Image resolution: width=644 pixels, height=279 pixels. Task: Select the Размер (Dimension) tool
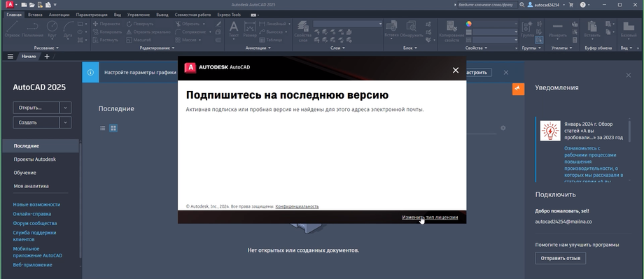tap(250, 29)
